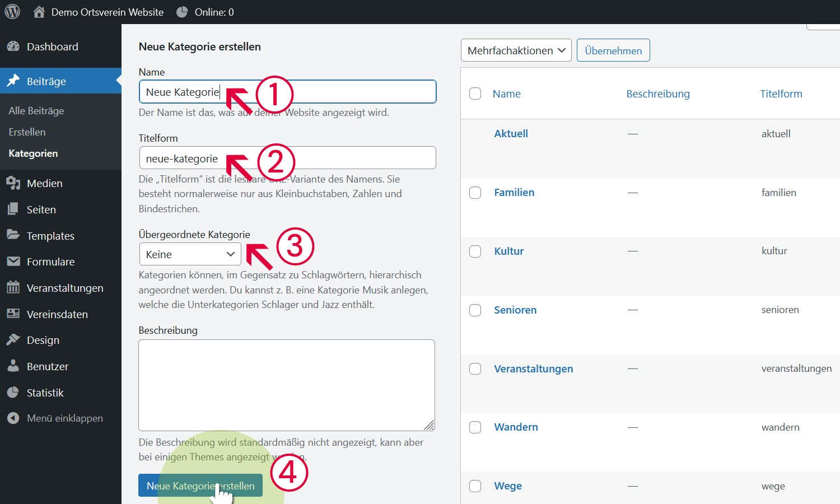Open the Übergeordnete Kategorie dropdown
Image resolution: width=840 pixels, height=504 pixels.
pos(190,254)
